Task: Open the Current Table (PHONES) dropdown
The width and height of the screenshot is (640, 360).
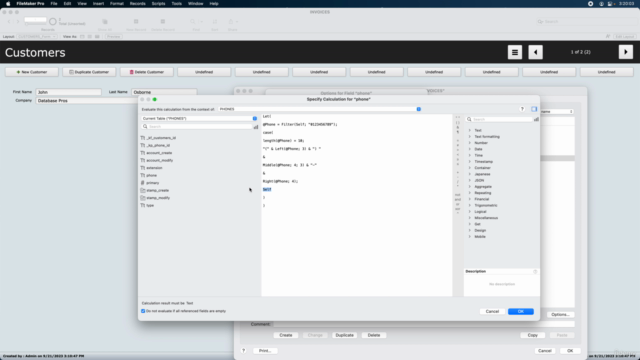Action: pos(200,118)
